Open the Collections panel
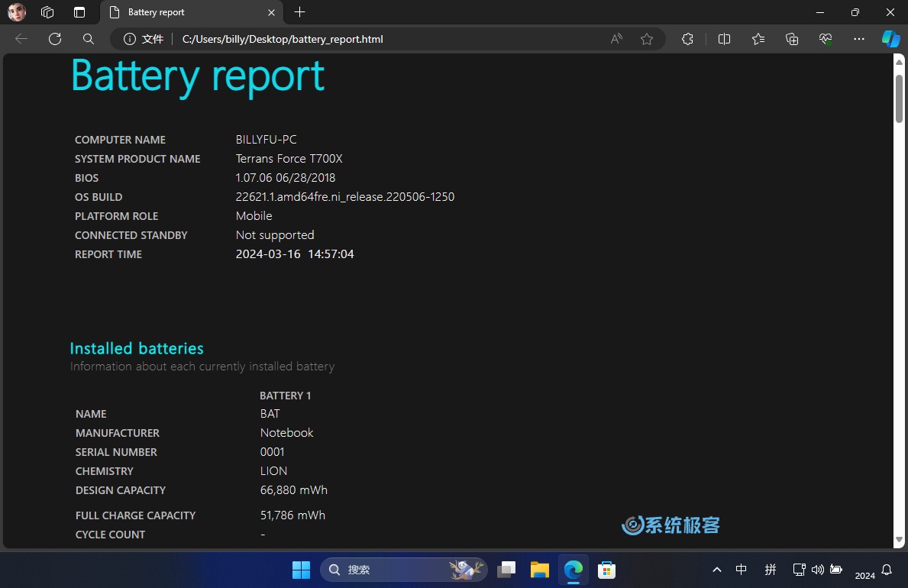This screenshot has height=588, width=908. [x=792, y=39]
